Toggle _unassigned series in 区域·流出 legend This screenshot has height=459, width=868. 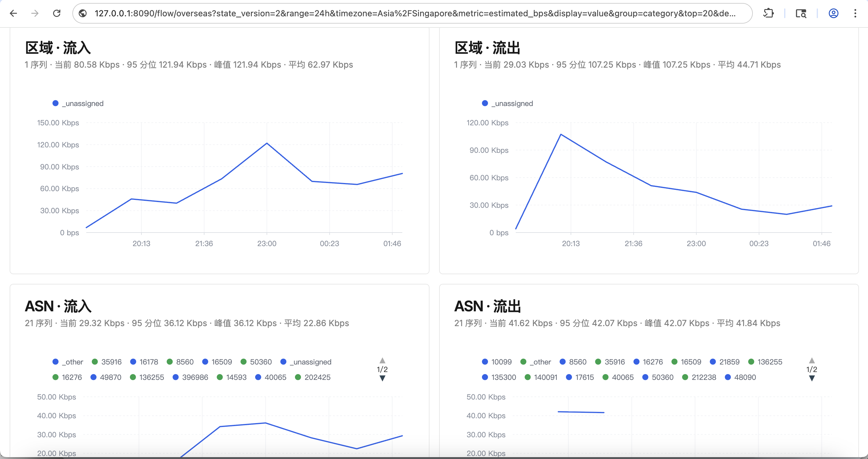point(508,103)
